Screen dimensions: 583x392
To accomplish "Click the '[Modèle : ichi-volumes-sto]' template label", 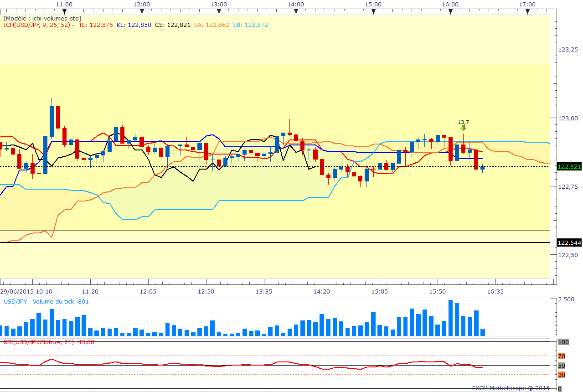I will [x=42, y=18].
